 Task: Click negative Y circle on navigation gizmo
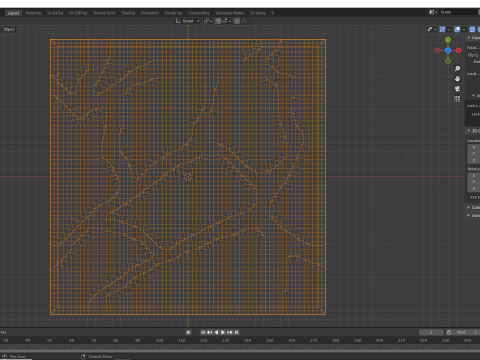448,61
